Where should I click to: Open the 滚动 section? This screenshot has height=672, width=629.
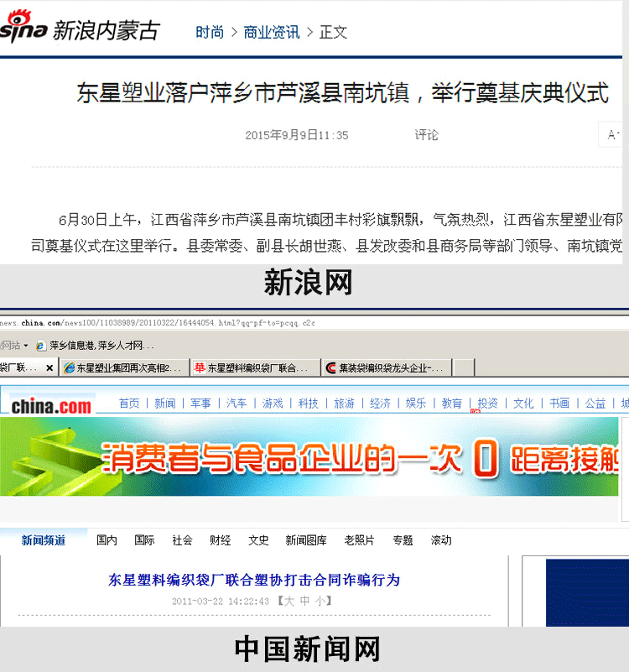441,540
